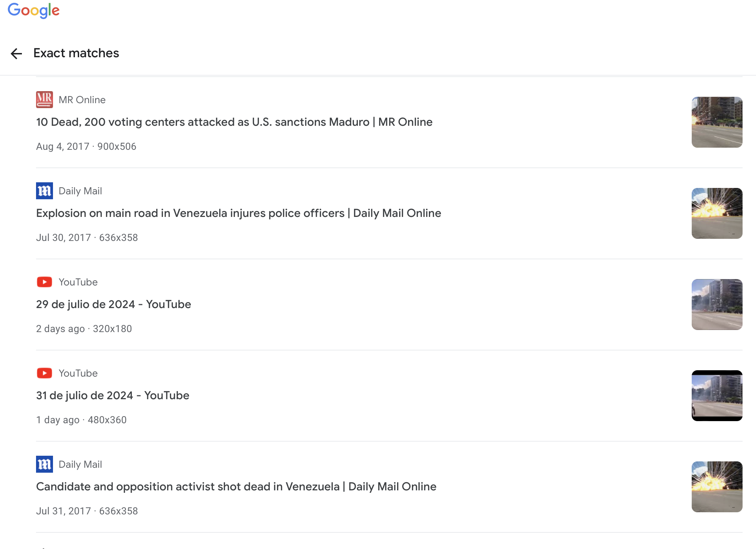Click the Google logo
The width and height of the screenshot is (756, 549).
[34, 11]
